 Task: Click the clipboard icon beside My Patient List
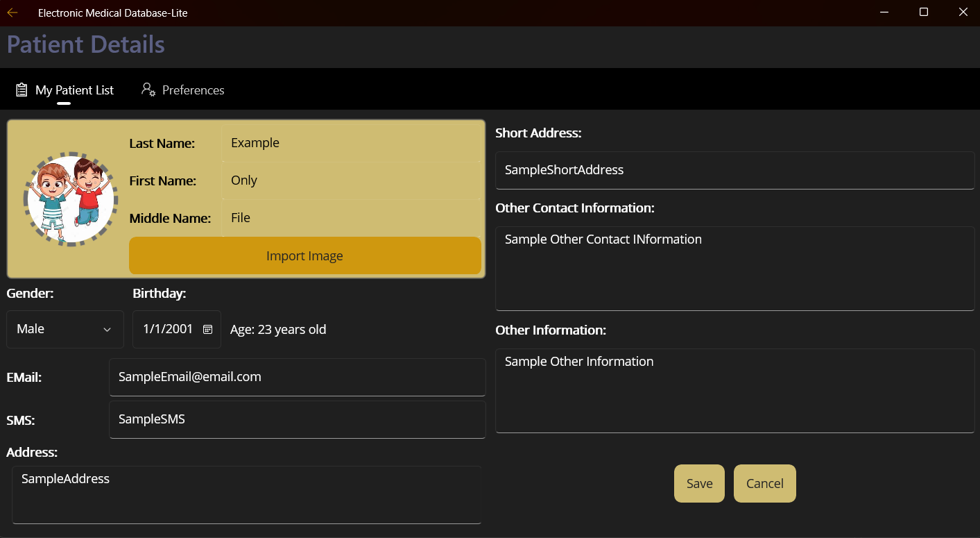[x=20, y=89]
